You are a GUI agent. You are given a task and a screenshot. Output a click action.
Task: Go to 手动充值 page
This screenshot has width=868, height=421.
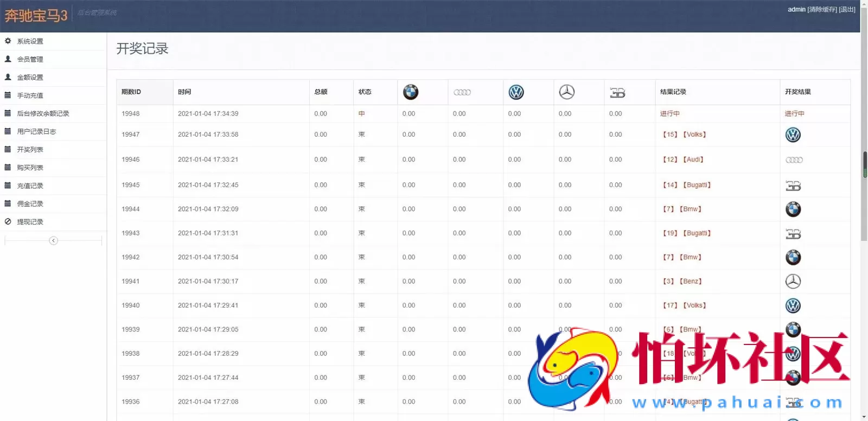point(30,95)
